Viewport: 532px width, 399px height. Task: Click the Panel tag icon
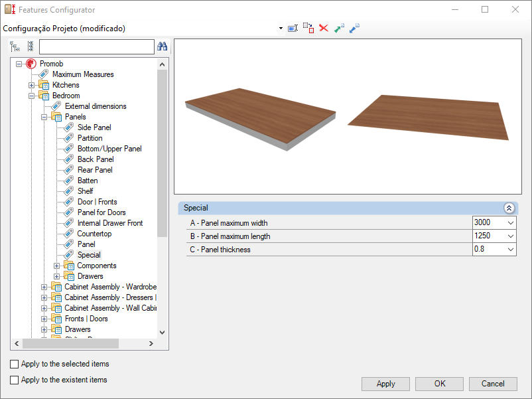pos(69,244)
